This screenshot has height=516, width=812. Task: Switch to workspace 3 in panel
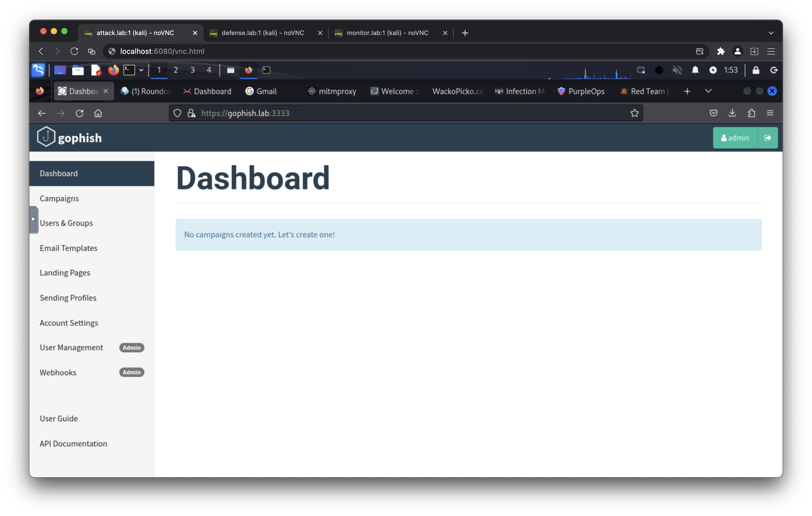tap(192, 70)
